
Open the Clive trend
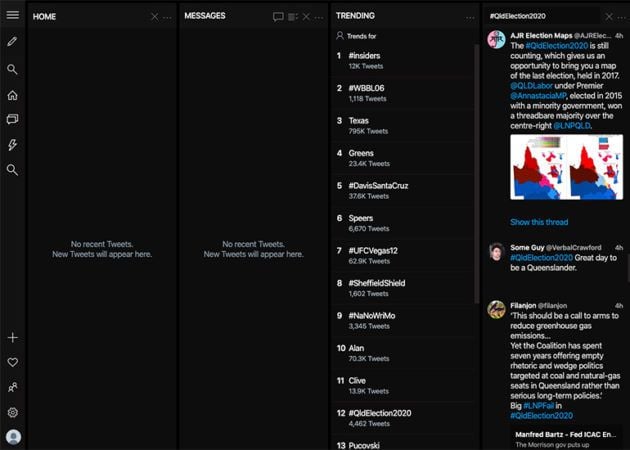click(403, 386)
